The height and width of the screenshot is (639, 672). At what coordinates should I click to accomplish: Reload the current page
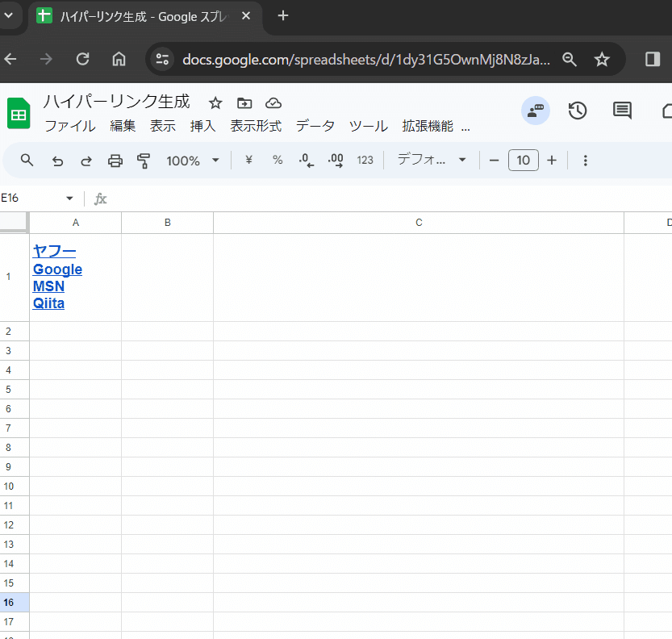pyautogui.click(x=83, y=59)
